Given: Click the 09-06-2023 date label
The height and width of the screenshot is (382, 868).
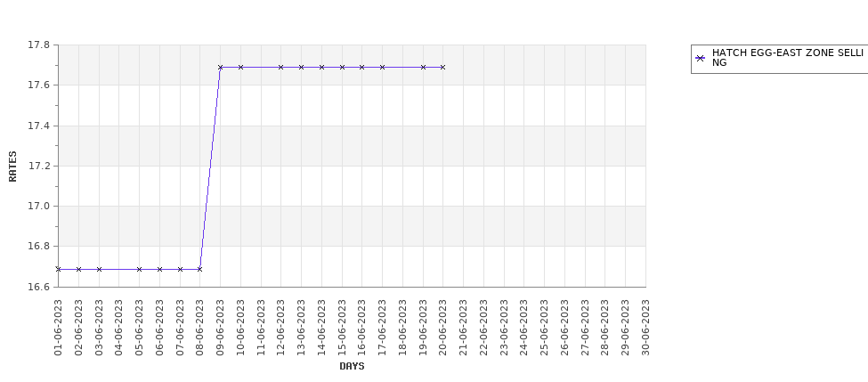Looking at the screenshot, I should point(220,327).
